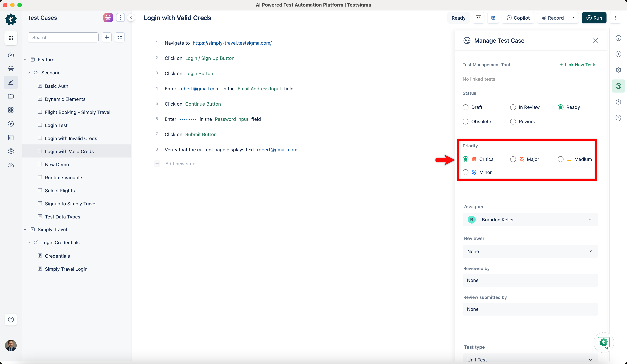Click the Run button
627x364 pixels.
click(594, 18)
